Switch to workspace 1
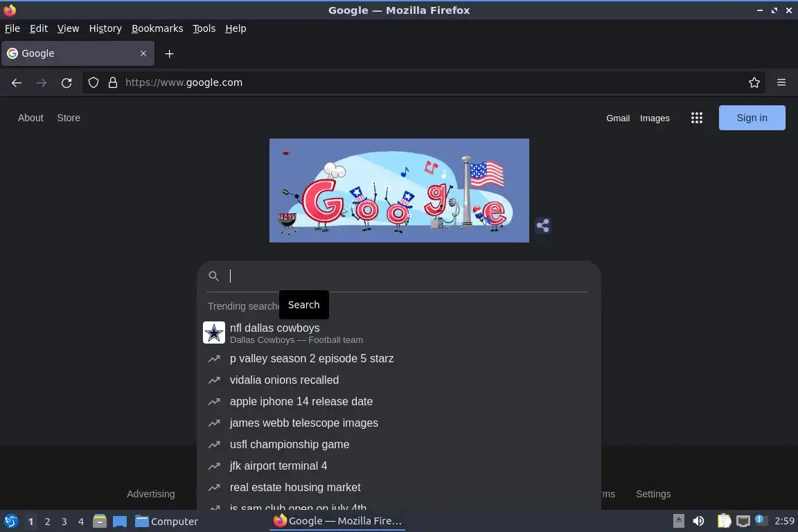Viewport: 798px width, 532px height. (x=30, y=522)
